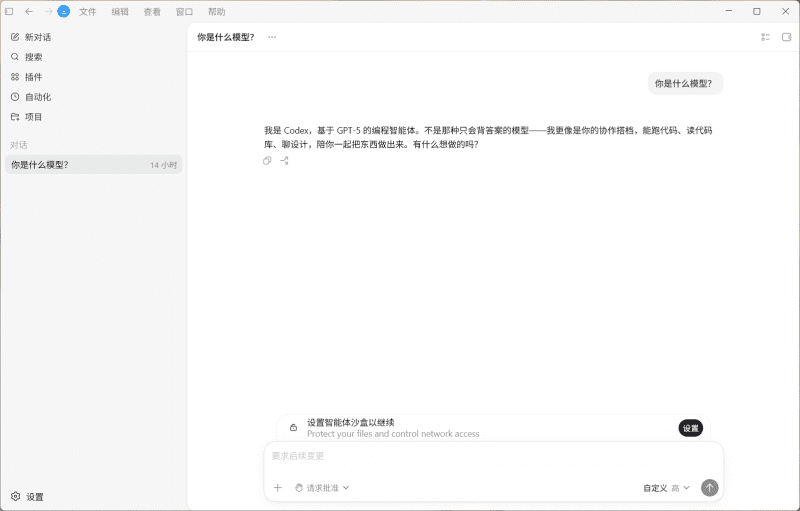This screenshot has height=511, width=800.
Task: Click the 设置智能体沙盒以继续 text
Action: point(351,422)
